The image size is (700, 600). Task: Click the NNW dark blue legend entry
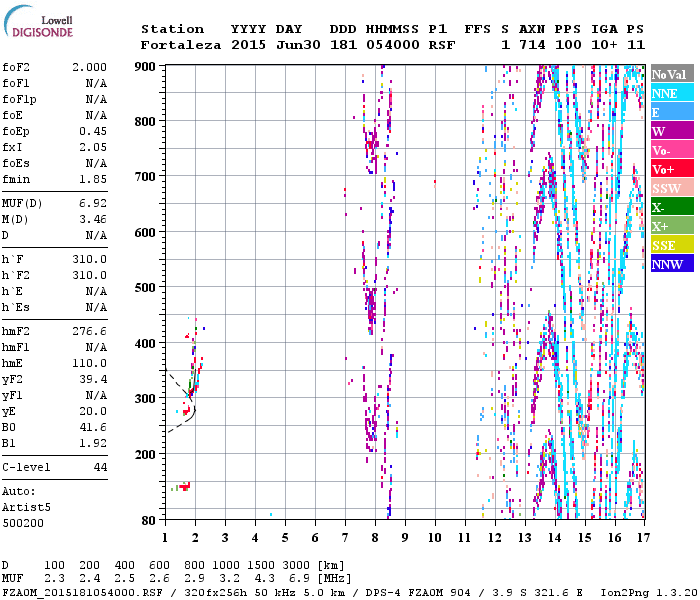point(670,264)
